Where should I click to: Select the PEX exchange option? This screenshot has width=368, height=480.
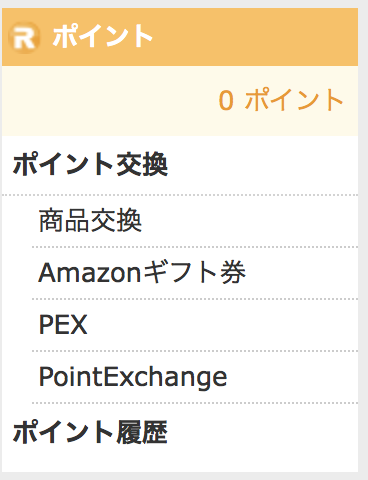[x=63, y=325]
